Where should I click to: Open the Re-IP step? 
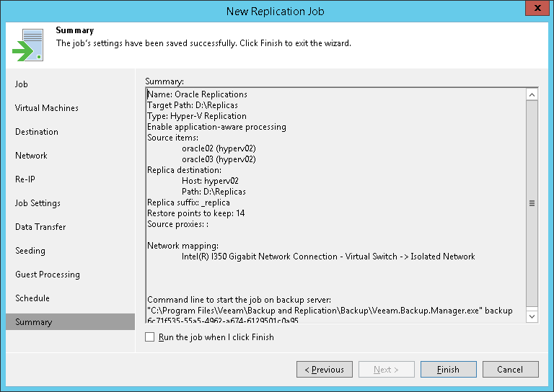(25, 179)
